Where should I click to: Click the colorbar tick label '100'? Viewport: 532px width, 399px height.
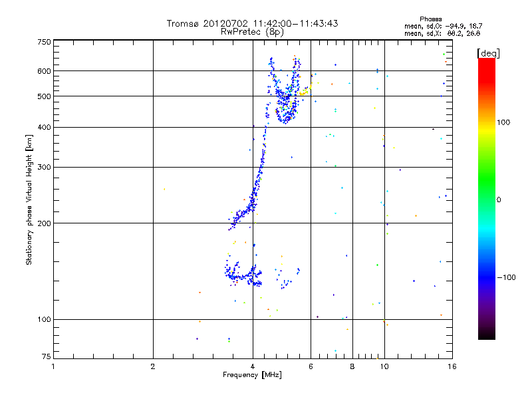pyautogui.click(x=503, y=122)
